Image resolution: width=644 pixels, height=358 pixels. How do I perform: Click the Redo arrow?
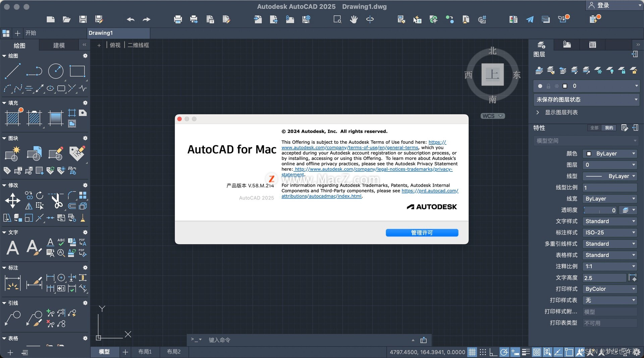point(147,19)
